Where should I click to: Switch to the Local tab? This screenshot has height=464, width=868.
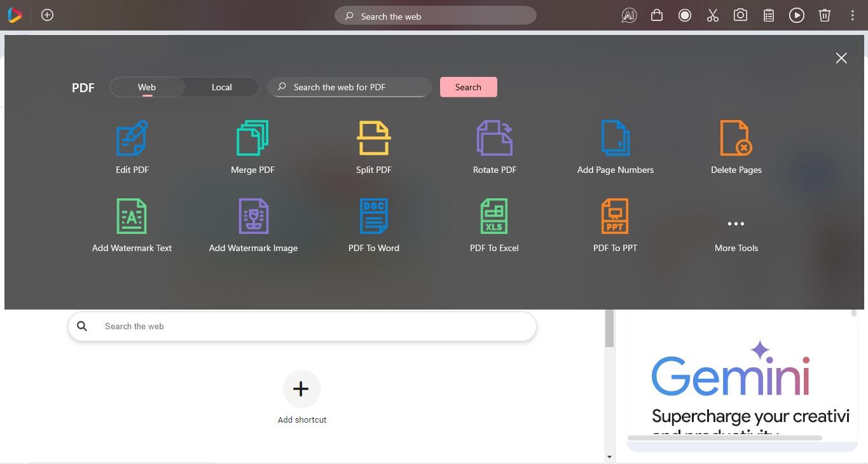click(x=221, y=87)
